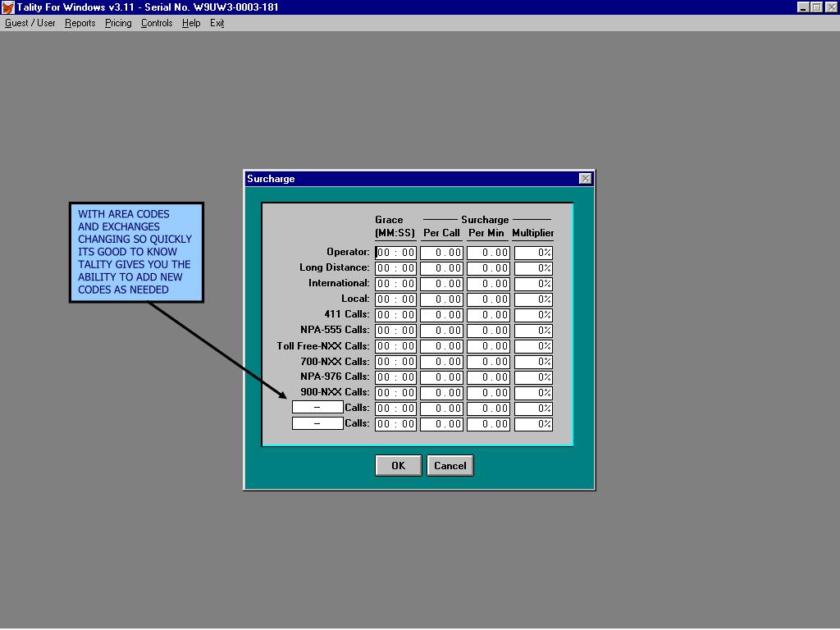
Task: Click first custom code entry box
Action: [x=317, y=408]
